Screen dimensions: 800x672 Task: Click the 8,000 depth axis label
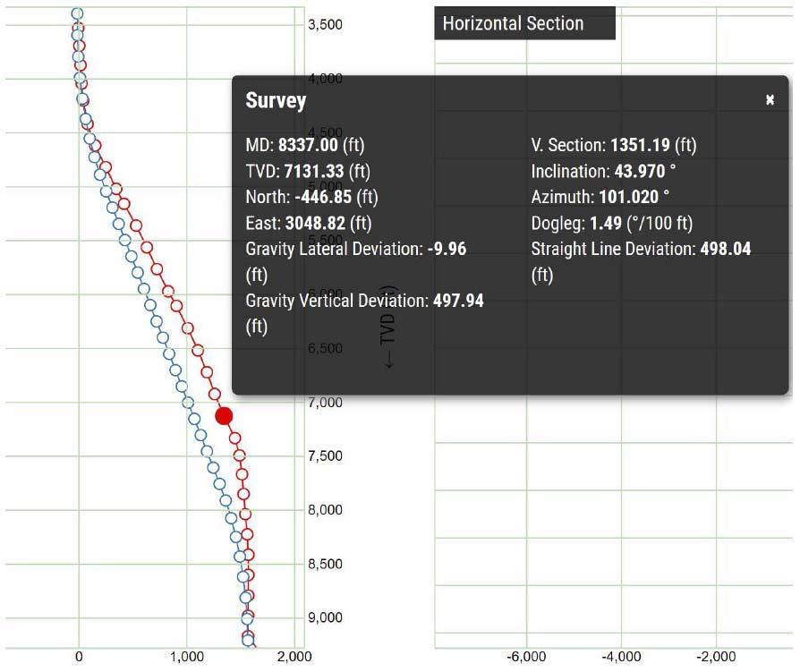325,510
